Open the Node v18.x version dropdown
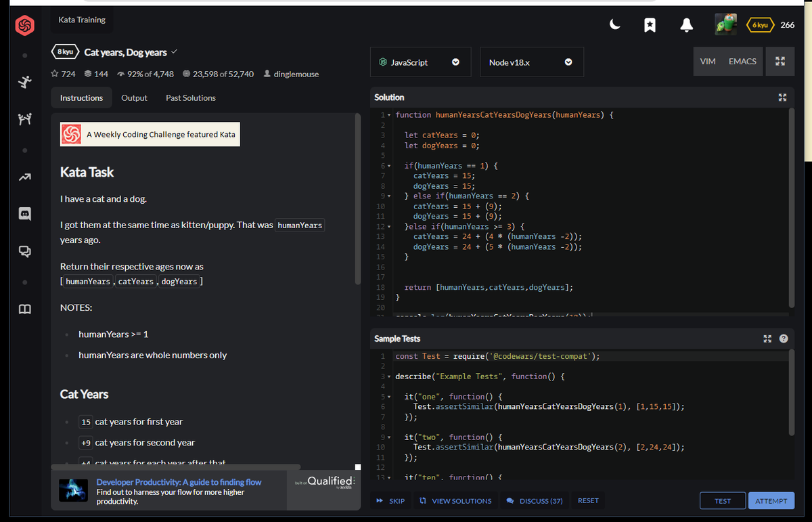 tap(532, 62)
